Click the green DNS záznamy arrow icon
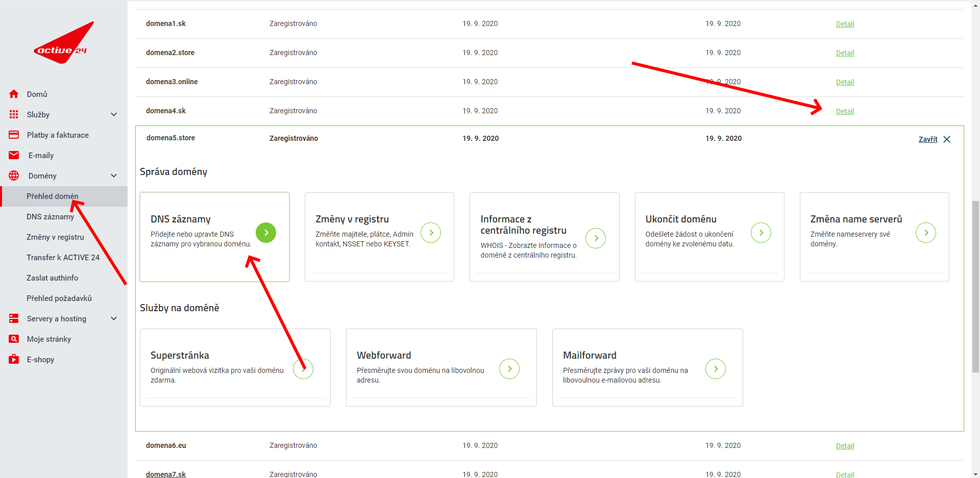This screenshot has width=980, height=478. tap(266, 233)
